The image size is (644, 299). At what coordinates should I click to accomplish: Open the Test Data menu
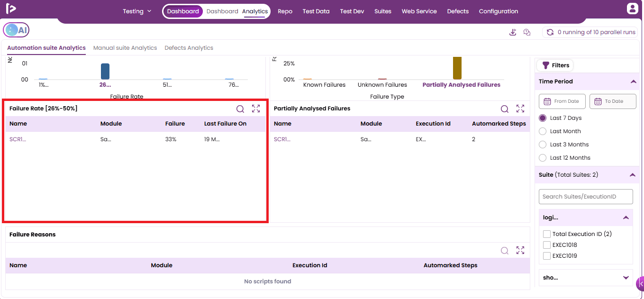[x=316, y=11]
